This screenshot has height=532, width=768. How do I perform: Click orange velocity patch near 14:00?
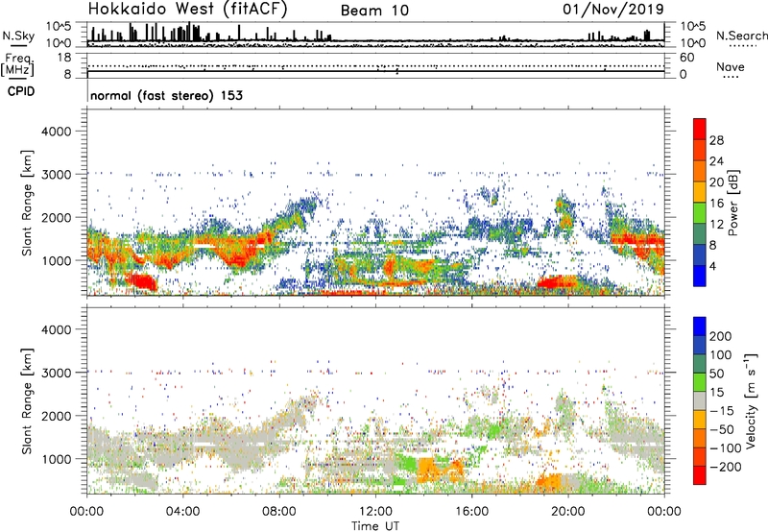[427, 470]
